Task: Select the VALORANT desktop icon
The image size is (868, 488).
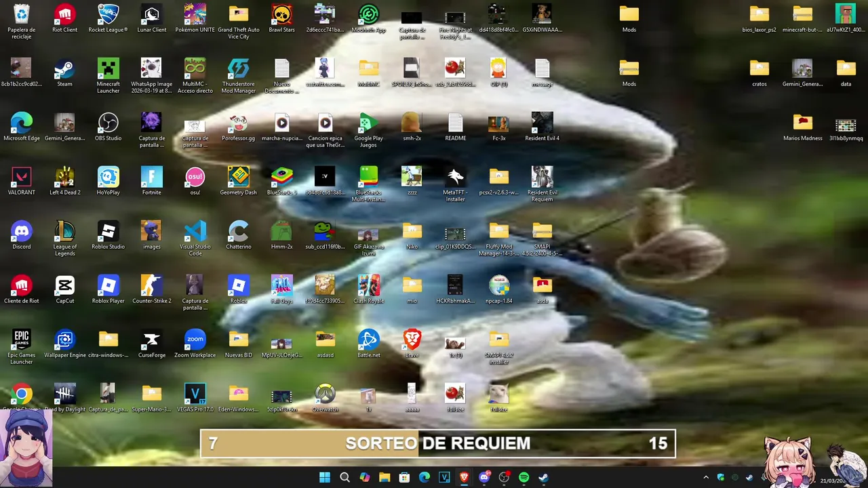Action: point(22,181)
